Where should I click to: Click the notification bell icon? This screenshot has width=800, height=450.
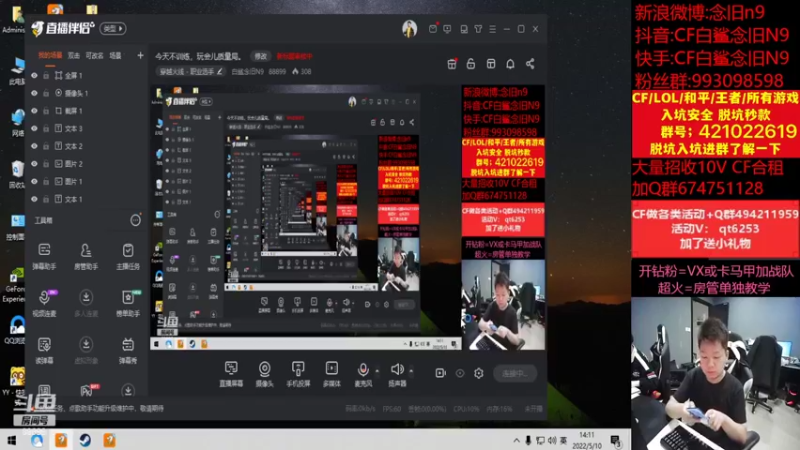510,64
